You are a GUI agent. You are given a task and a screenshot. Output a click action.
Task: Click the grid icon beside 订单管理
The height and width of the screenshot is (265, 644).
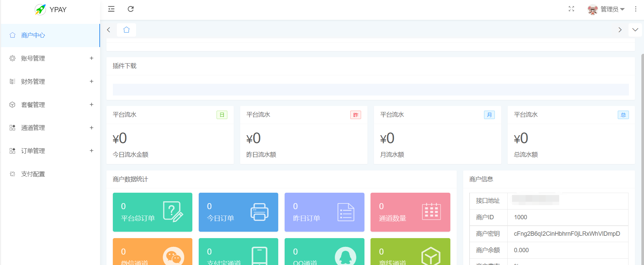point(12,151)
